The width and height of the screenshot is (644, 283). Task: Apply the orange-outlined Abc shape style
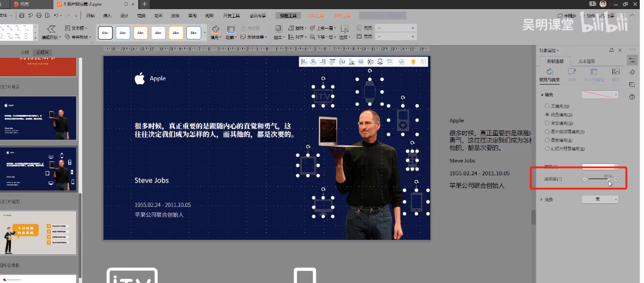141,33
